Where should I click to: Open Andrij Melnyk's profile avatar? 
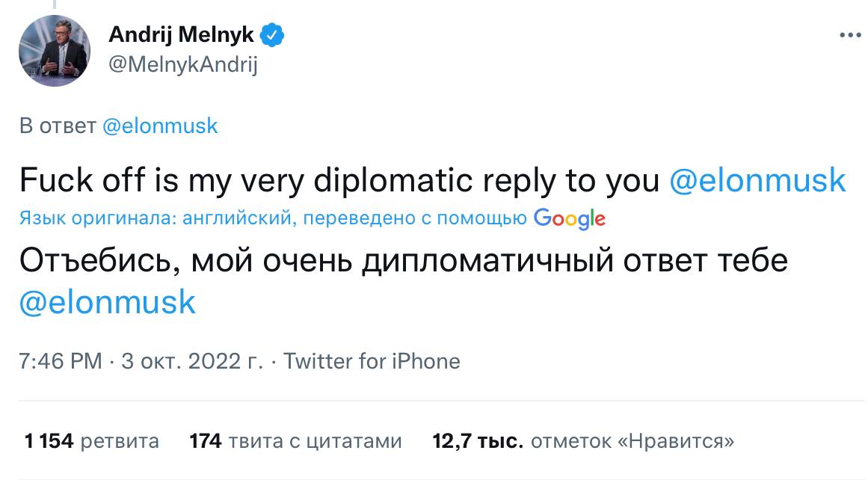[x=55, y=51]
